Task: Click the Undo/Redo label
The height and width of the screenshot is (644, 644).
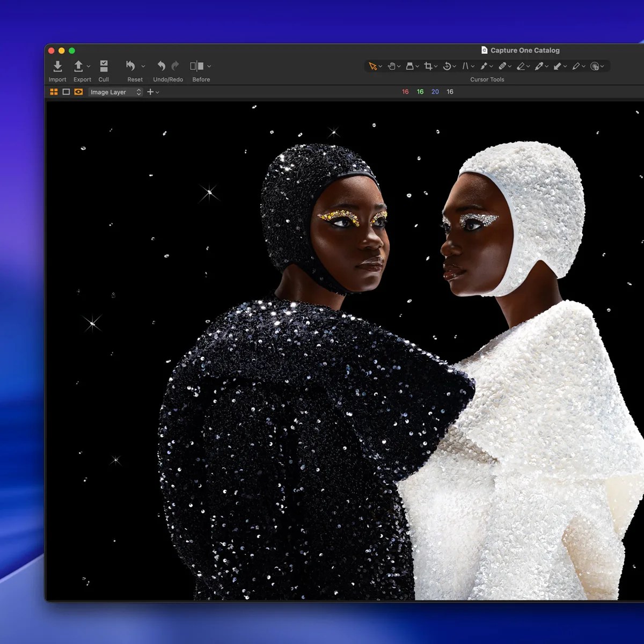Action: (x=168, y=79)
